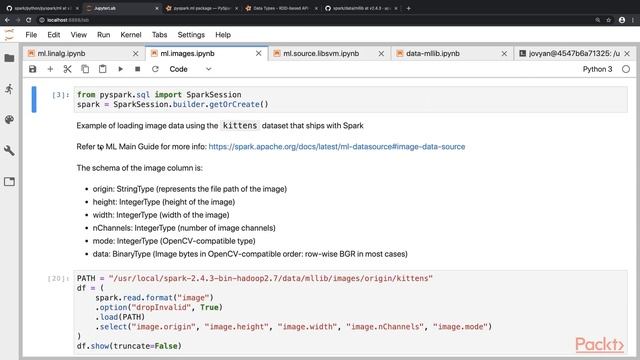Open the View menu
Screen dimensions: 640x360
pyautogui.click(x=78, y=35)
